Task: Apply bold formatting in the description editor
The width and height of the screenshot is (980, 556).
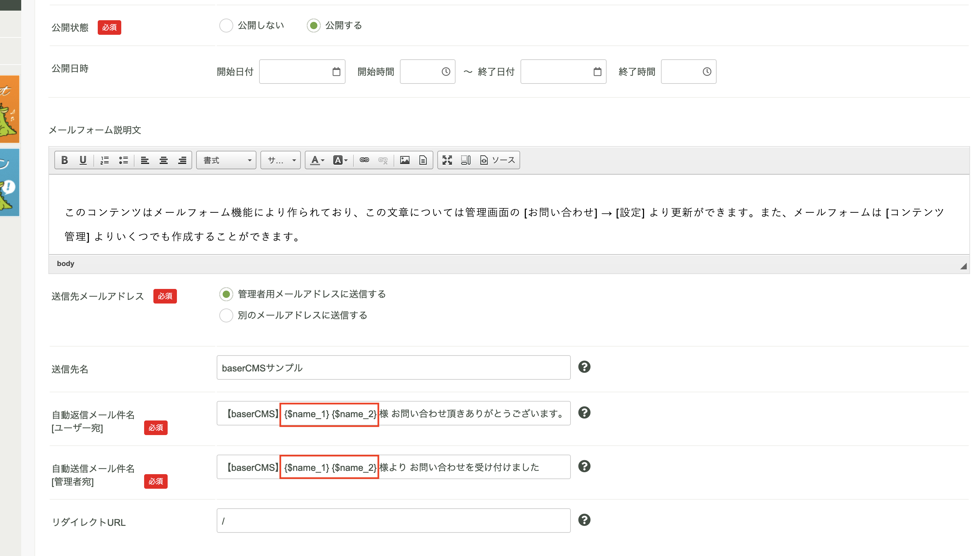Action: click(64, 160)
